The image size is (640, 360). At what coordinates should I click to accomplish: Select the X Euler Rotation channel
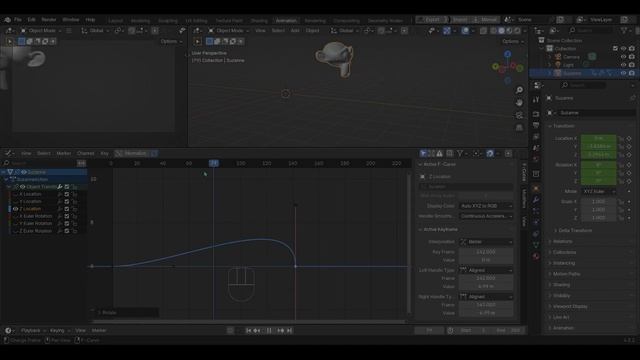[x=36, y=216]
